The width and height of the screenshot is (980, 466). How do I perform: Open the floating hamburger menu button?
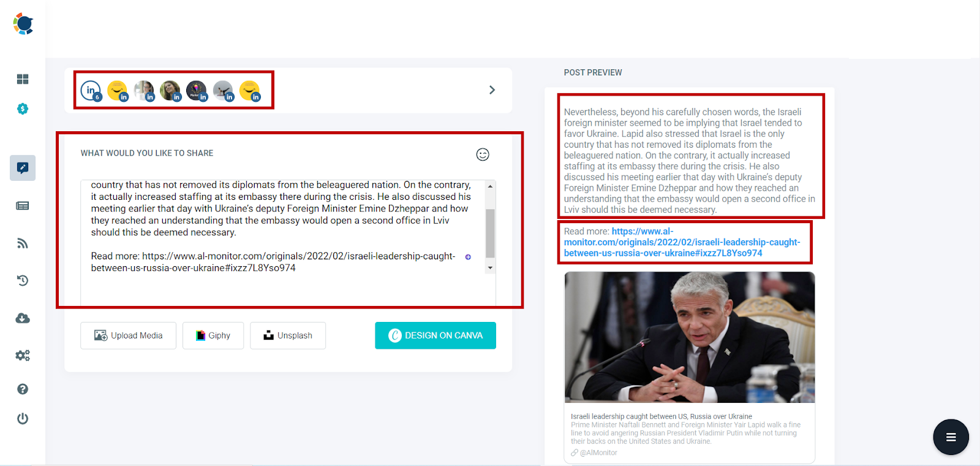[x=951, y=437]
